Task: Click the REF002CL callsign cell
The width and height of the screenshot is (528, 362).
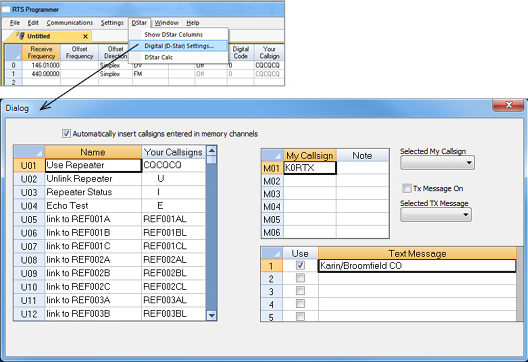Action: (x=173, y=287)
